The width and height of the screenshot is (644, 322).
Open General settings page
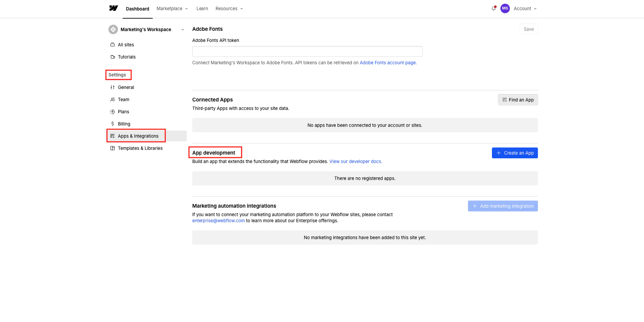coord(126,87)
